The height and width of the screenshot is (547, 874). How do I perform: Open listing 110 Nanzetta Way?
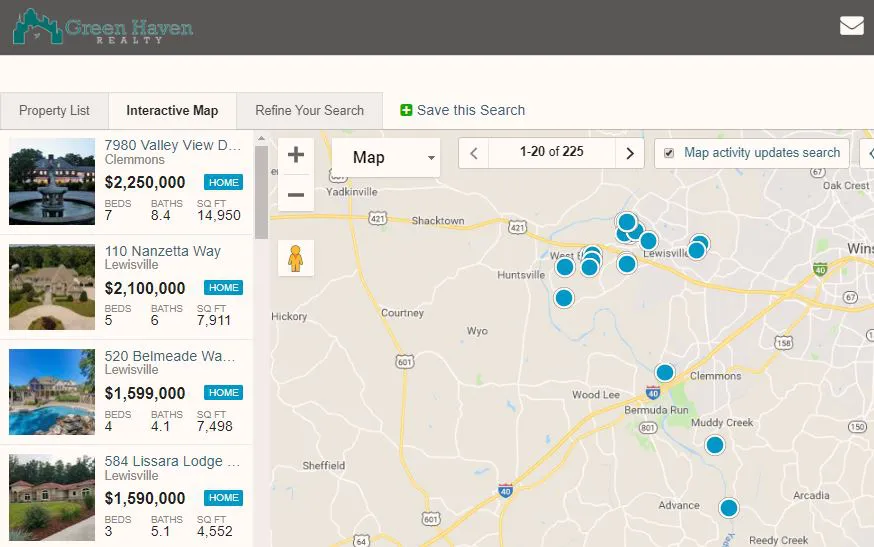[x=163, y=251]
